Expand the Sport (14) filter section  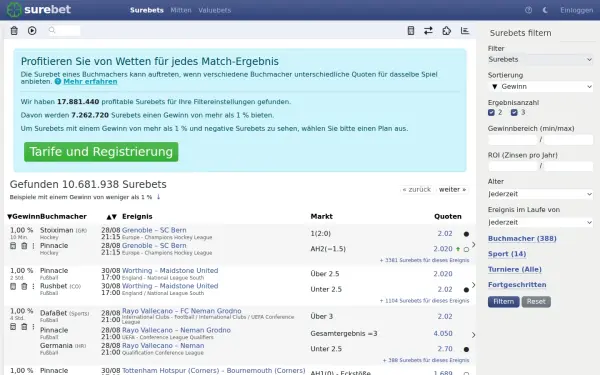[x=507, y=254]
